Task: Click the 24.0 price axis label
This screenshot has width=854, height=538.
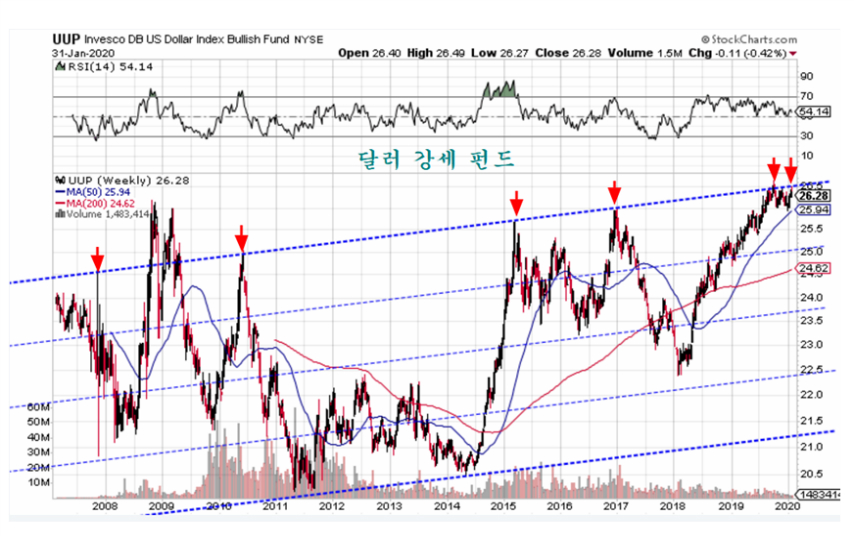Action: coord(812,298)
